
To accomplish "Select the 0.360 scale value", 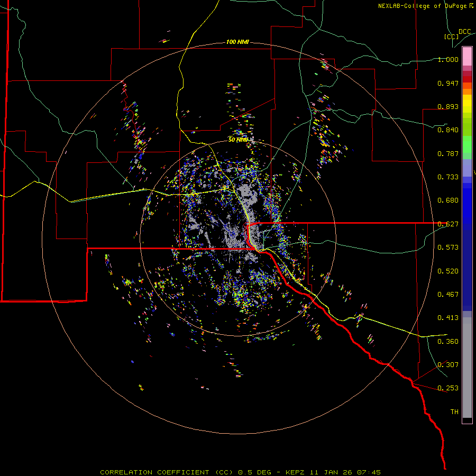I will (448, 342).
